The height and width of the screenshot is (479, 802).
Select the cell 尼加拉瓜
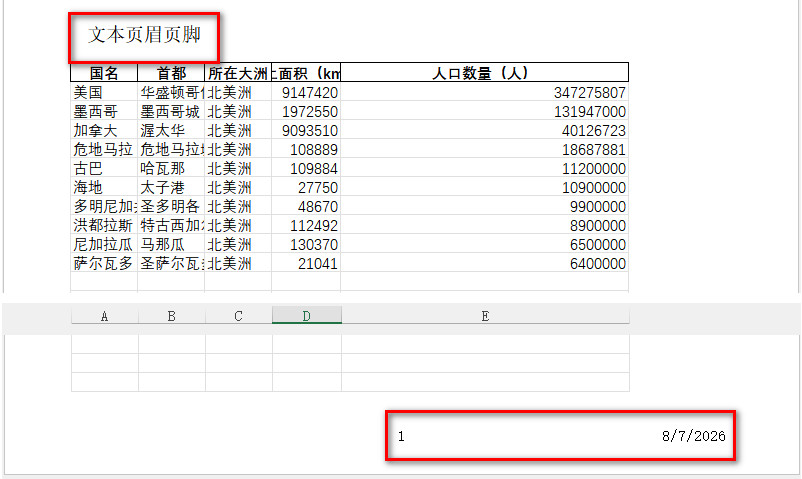pyautogui.click(x=104, y=244)
